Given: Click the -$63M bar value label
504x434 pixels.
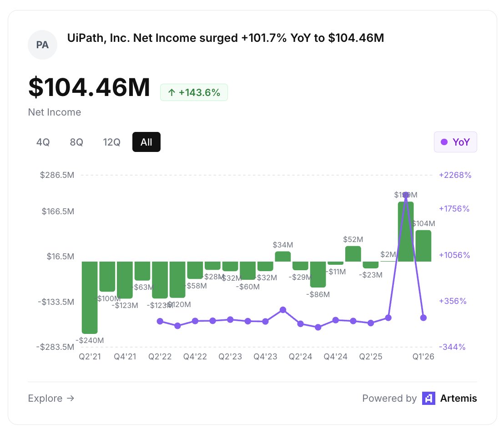Looking at the screenshot, I should point(143,287).
